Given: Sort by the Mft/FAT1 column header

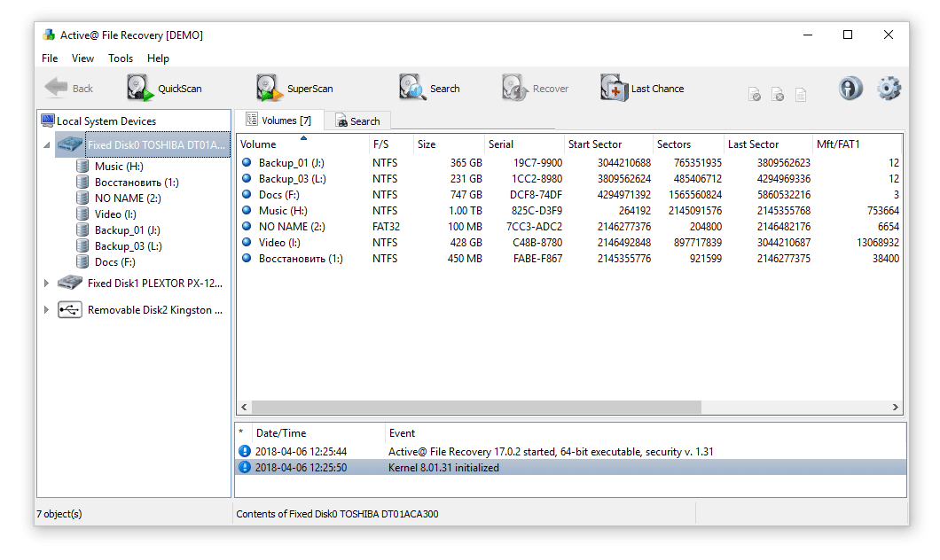Looking at the screenshot, I should click(x=856, y=144).
